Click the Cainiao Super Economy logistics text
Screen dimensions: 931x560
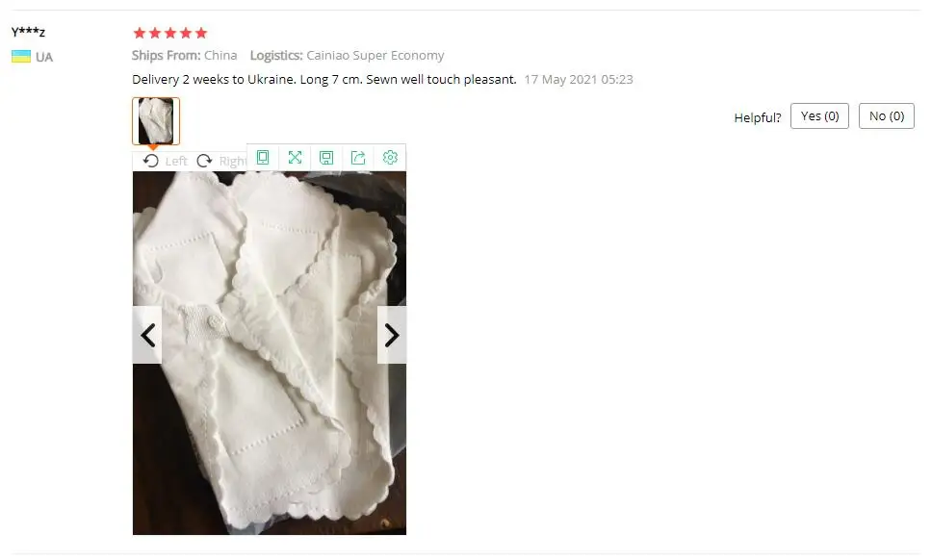coord(375,55)
